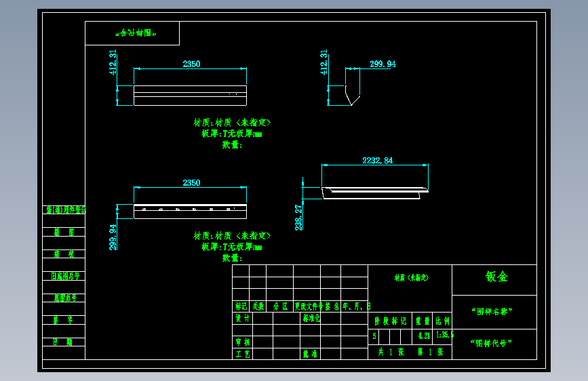Click the '签字' sidebar label

pyautogui.click(x=63, y=320)
